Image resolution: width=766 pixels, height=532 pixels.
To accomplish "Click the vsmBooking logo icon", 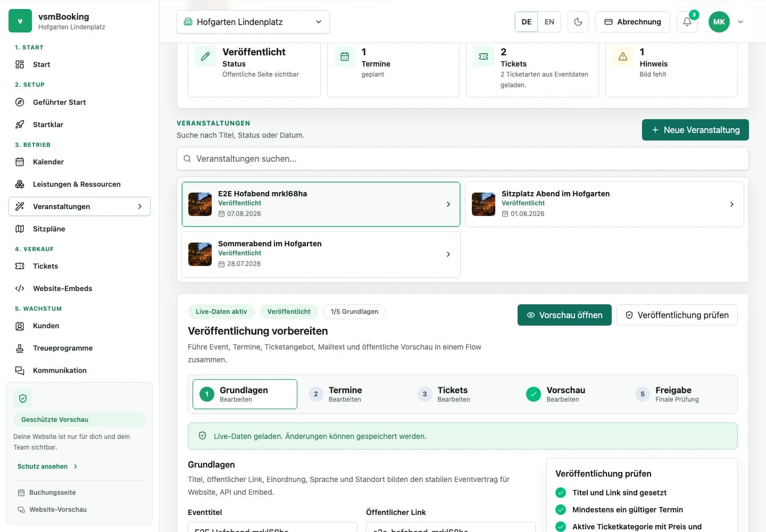I will point(20,21).
